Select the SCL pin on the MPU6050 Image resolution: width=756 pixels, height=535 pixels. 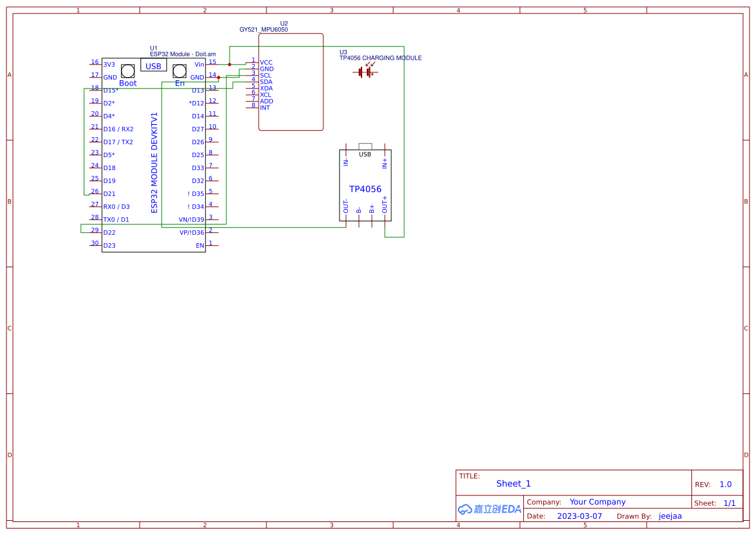(265, 75)
